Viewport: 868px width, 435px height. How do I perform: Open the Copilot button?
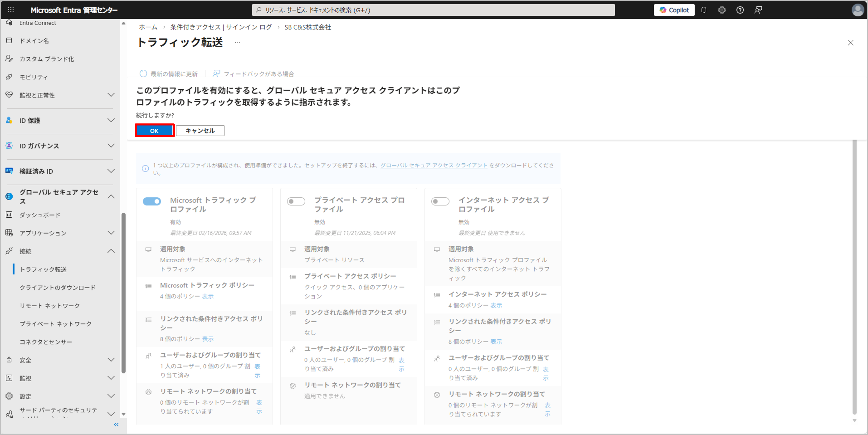click(x=674, y=10)
